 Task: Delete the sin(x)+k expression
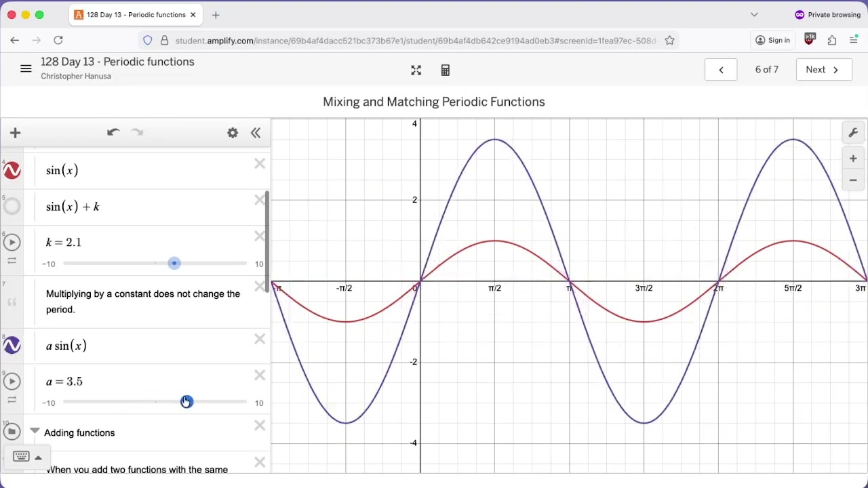coord(260,200)
